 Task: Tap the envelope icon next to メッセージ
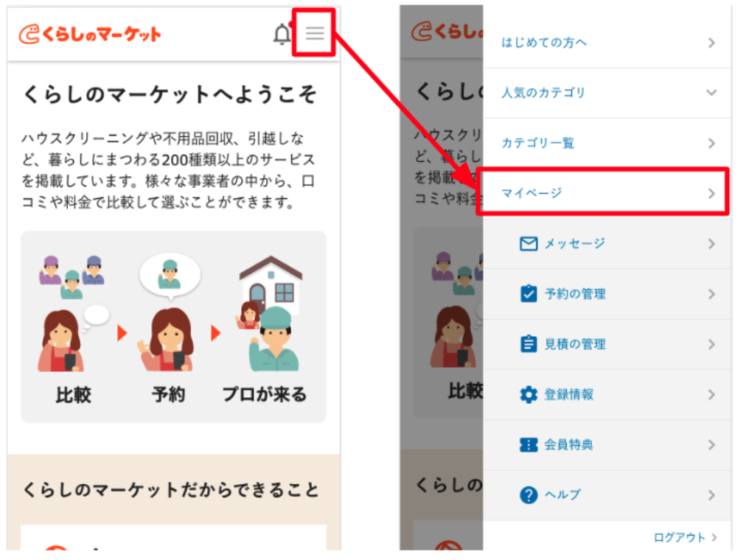pyautogui.click(x=529, y=244)
